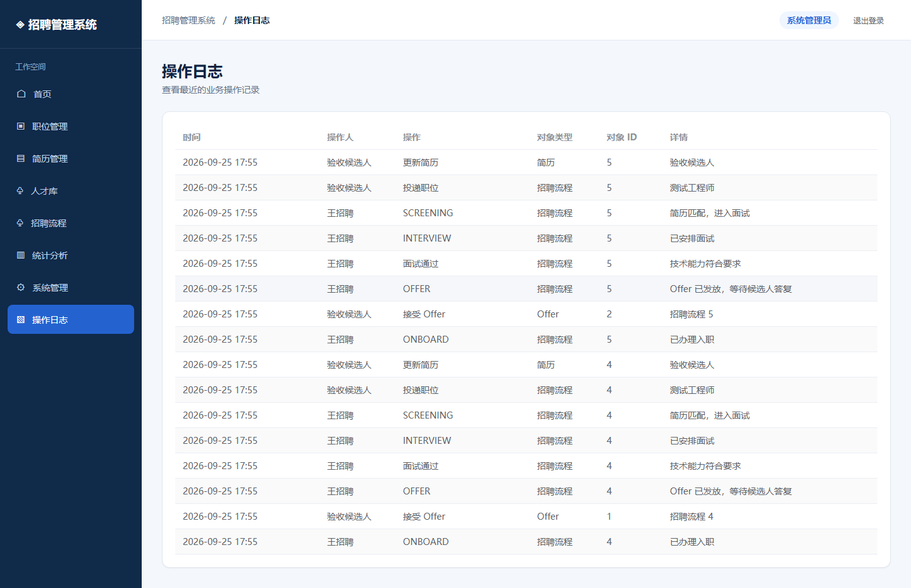Screen dimensions: 911x588
Task: Click the 操作人 column header
Action: (340, 137)
